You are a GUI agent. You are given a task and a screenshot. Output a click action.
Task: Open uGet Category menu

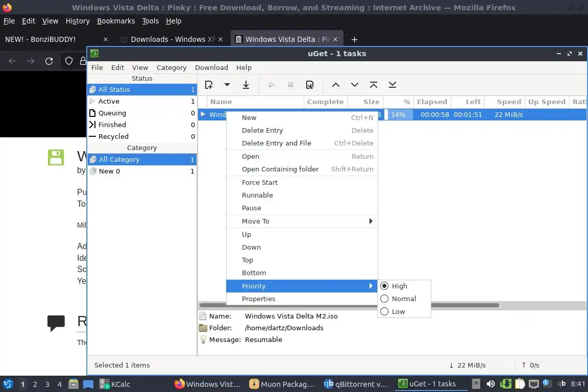click(171, 67)
